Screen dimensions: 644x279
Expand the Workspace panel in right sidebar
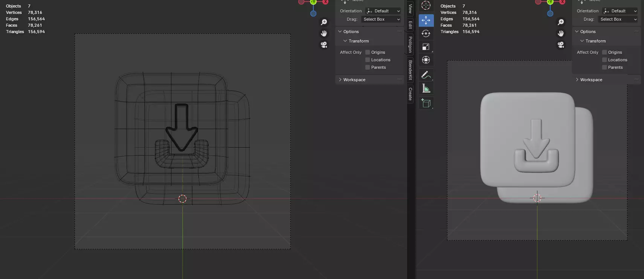tap(577, 80)
